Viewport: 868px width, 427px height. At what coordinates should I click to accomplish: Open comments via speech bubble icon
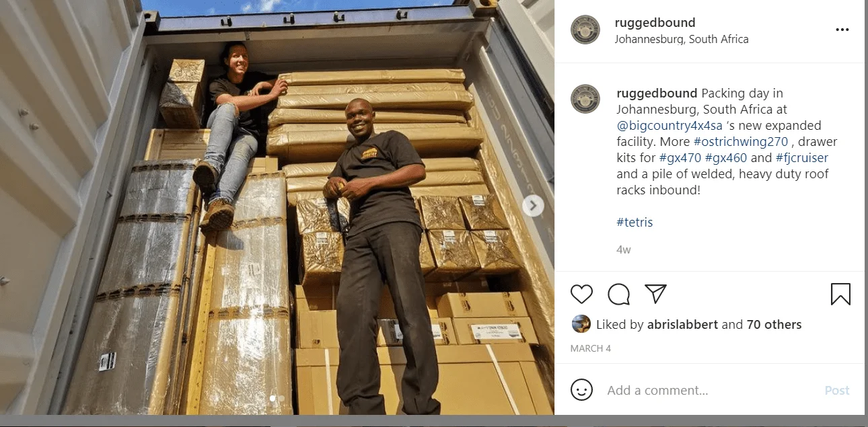(618, 294)
